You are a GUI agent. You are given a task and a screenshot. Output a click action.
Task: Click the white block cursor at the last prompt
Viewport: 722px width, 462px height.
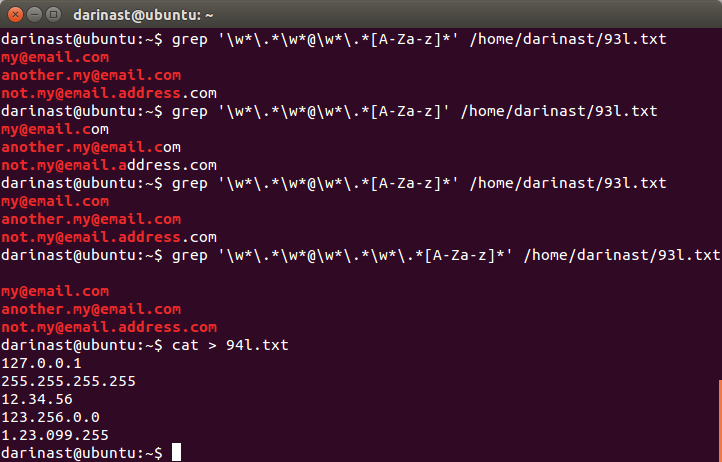tap(176, 453)
